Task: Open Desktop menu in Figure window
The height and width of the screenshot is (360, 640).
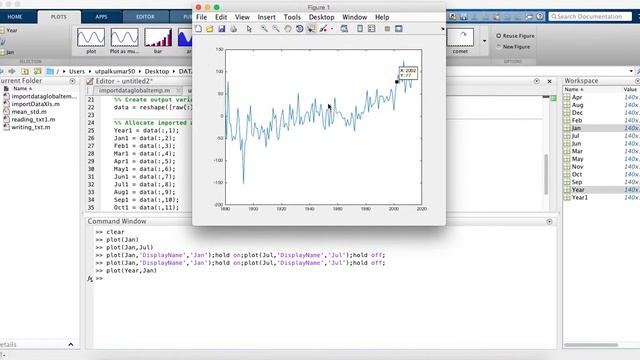Action: [x=322, y=17]
